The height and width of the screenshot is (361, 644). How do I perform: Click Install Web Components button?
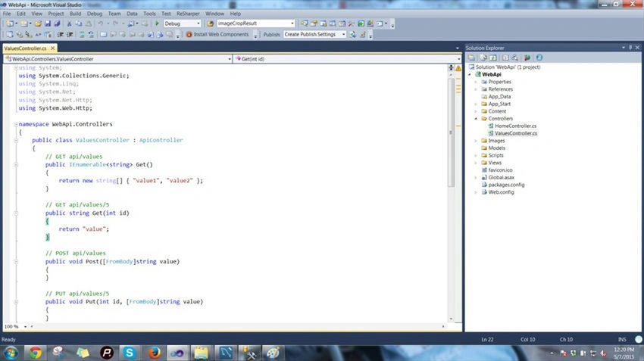click(217, 35)
